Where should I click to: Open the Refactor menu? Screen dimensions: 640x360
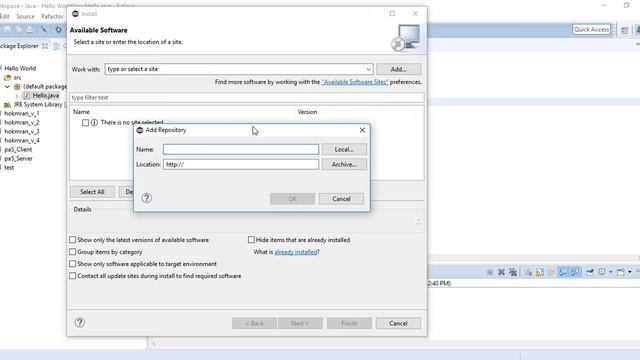[52, 16]
